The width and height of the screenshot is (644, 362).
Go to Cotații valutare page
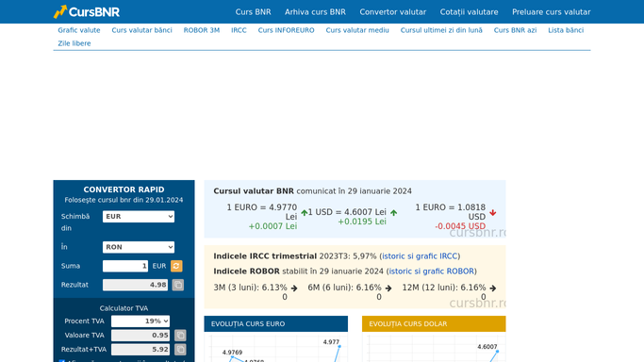tap(469, 12)
